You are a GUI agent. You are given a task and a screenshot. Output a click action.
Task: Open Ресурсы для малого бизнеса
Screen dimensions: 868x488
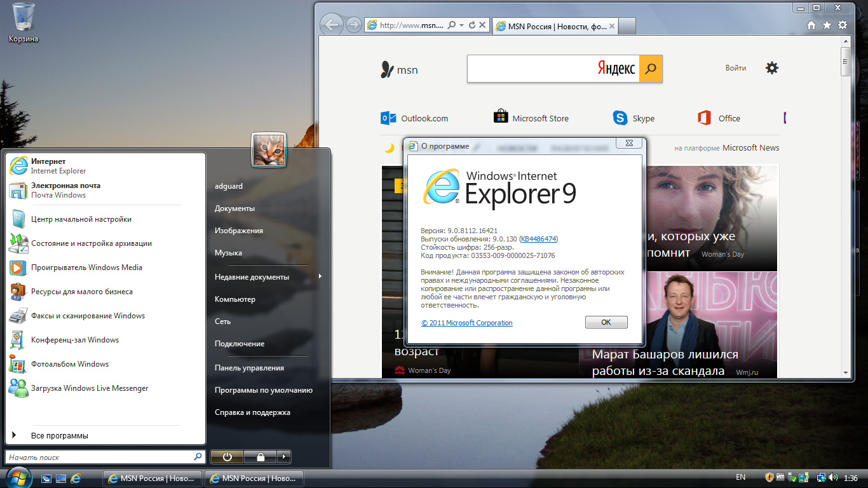tap(105, 292)
